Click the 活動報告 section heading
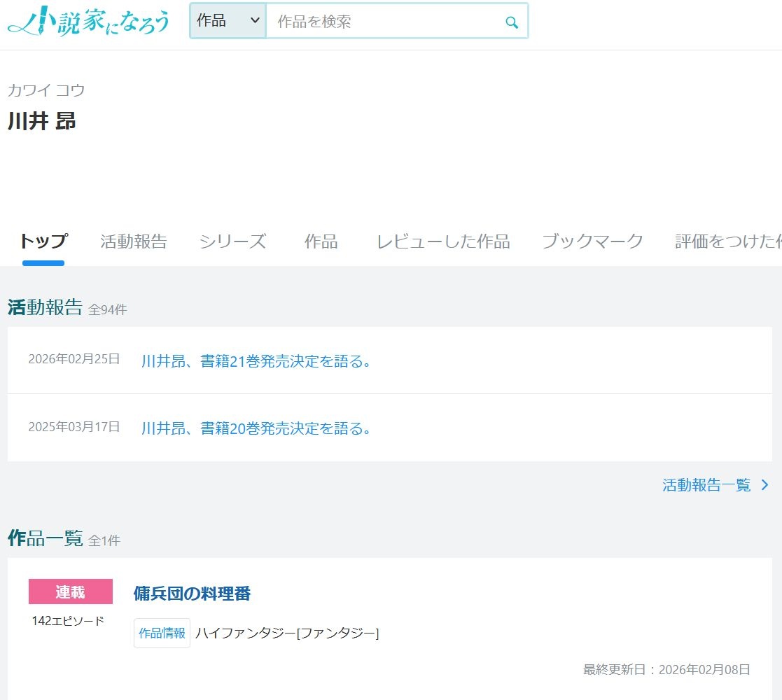The image size is (782, 700). [x=45, y=307]
